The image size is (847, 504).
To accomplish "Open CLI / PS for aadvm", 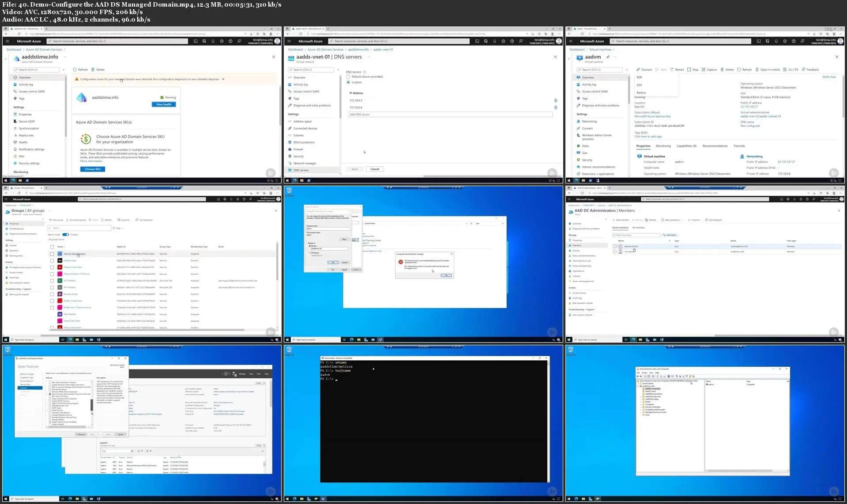I will click(x=791, y=70).
